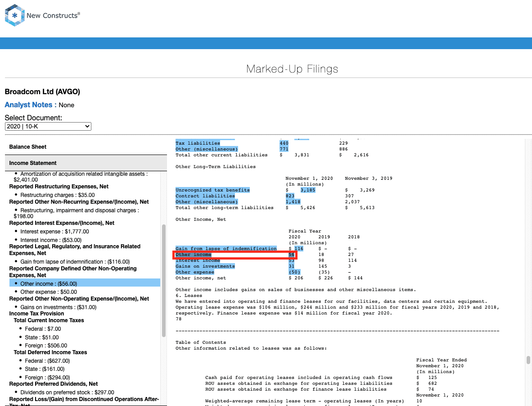
Task: Click highlighted Other (miscellaneous) current liabilities row
Action: [x=207, y=149]
